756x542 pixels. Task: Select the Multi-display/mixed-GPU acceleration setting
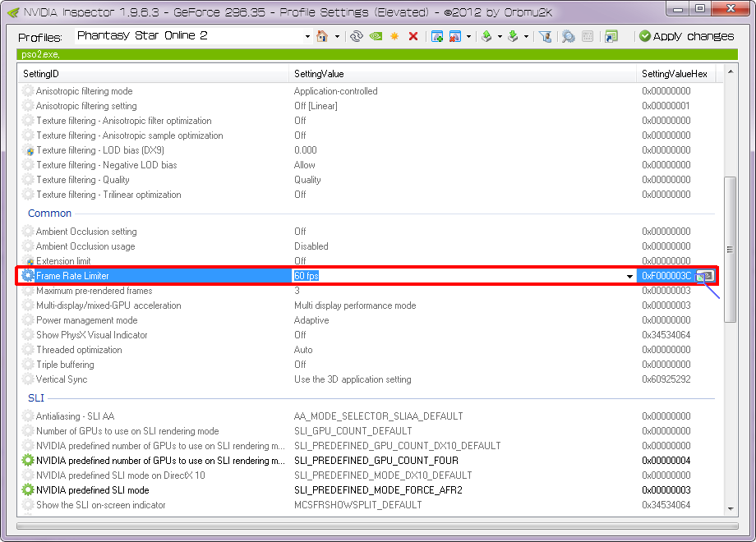click(x=369, y=305)
